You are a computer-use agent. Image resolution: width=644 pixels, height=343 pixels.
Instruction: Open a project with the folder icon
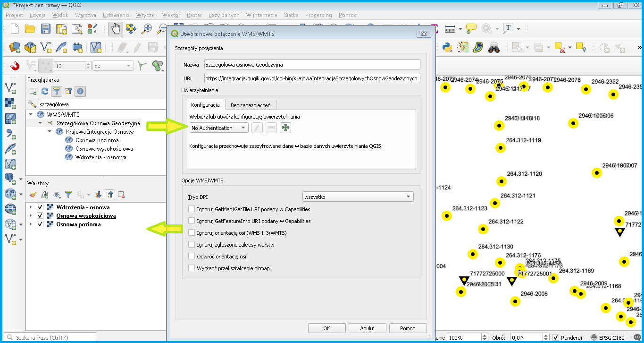[x=30, y=29]
